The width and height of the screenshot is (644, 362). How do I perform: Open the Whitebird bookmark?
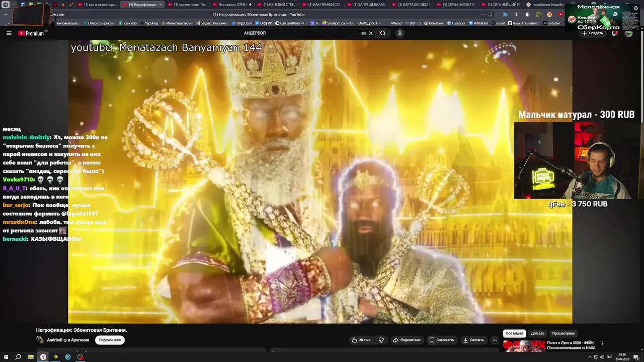(x=478, y=23)
